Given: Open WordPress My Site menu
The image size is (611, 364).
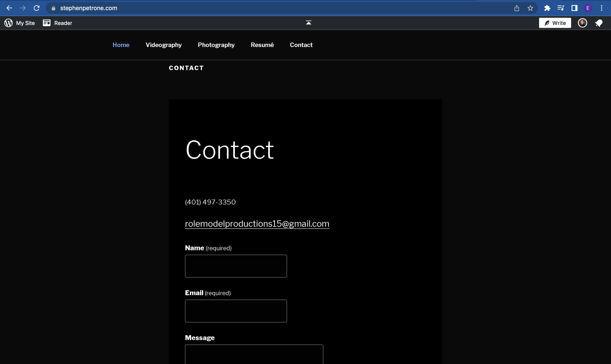Looking at the screenshot, I should [x=20, y=23].
